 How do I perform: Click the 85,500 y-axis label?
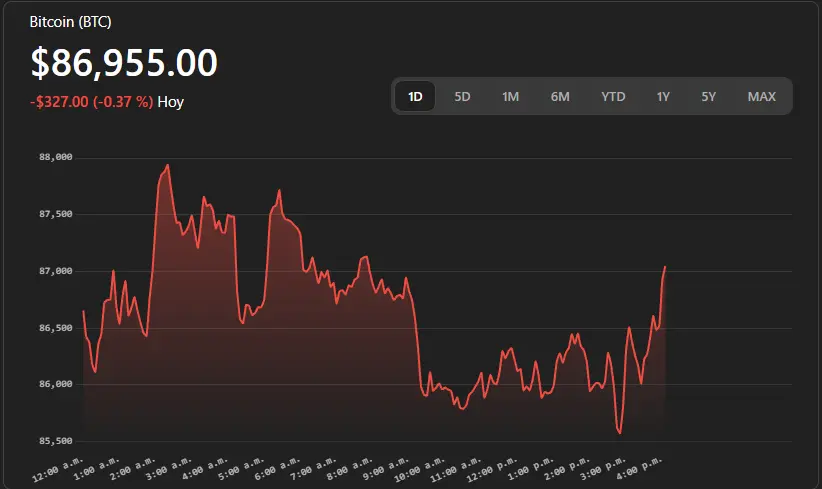click(56, 441)
